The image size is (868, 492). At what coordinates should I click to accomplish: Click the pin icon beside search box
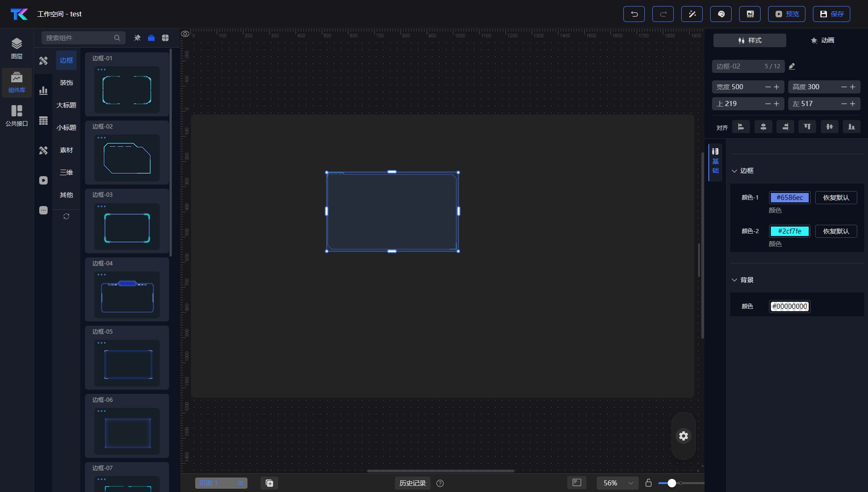[x=137, y=38]
